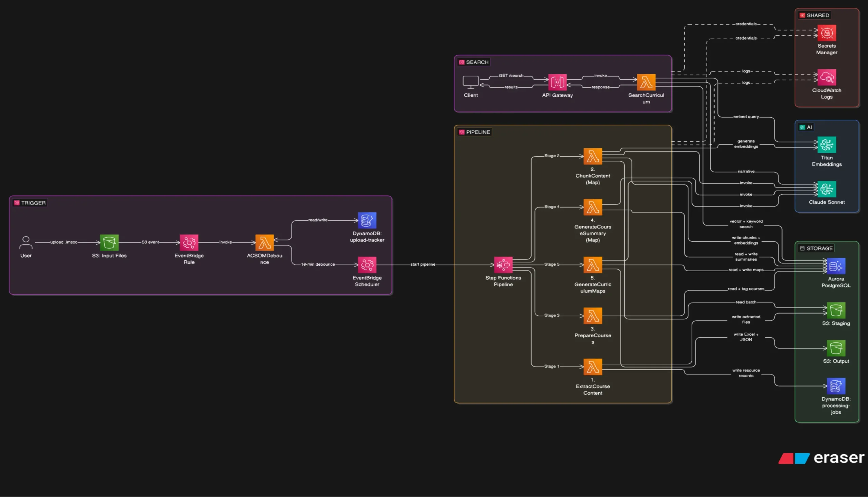
Task: Click the ACSOMDebounce Lambda icon
Action: pos(264,243)
